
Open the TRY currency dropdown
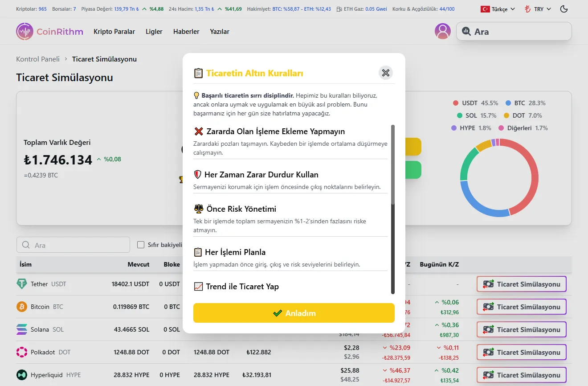[537, 8]
